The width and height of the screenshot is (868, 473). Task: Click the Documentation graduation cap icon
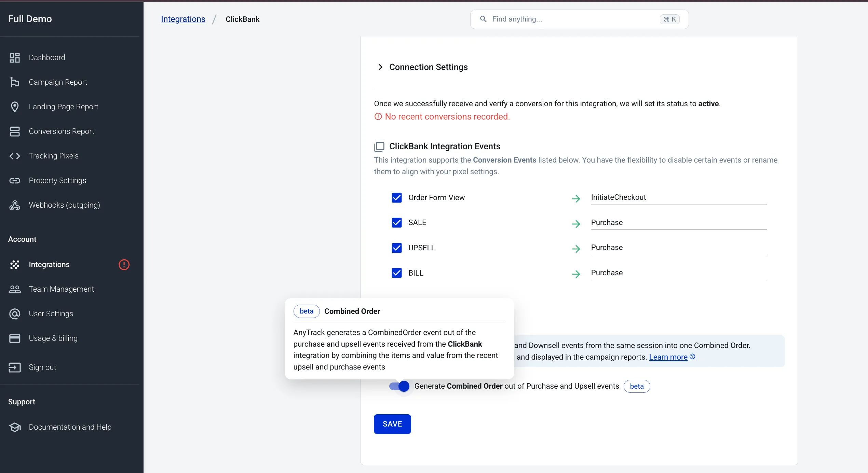[15, 427]
